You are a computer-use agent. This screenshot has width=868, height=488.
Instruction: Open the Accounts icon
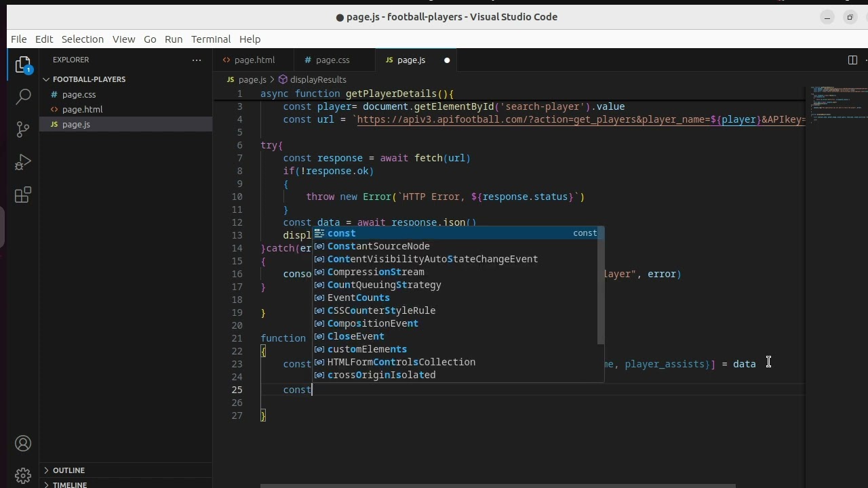[x=23, y=444]
